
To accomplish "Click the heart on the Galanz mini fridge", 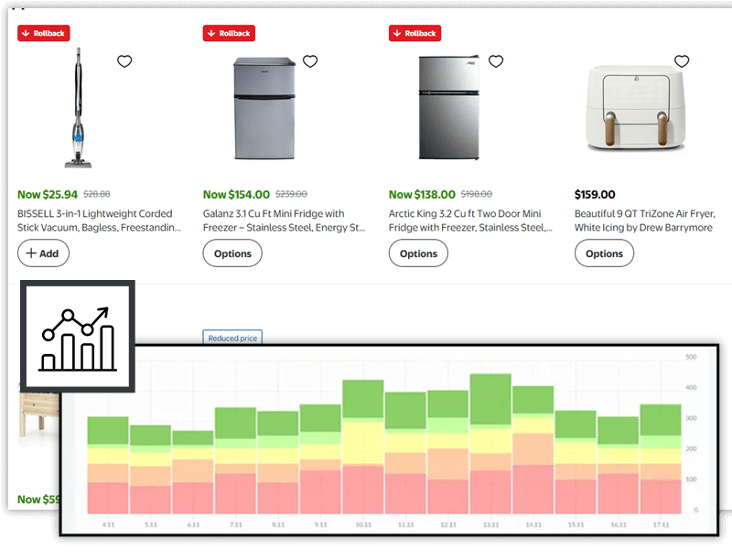I will point(310,61).
